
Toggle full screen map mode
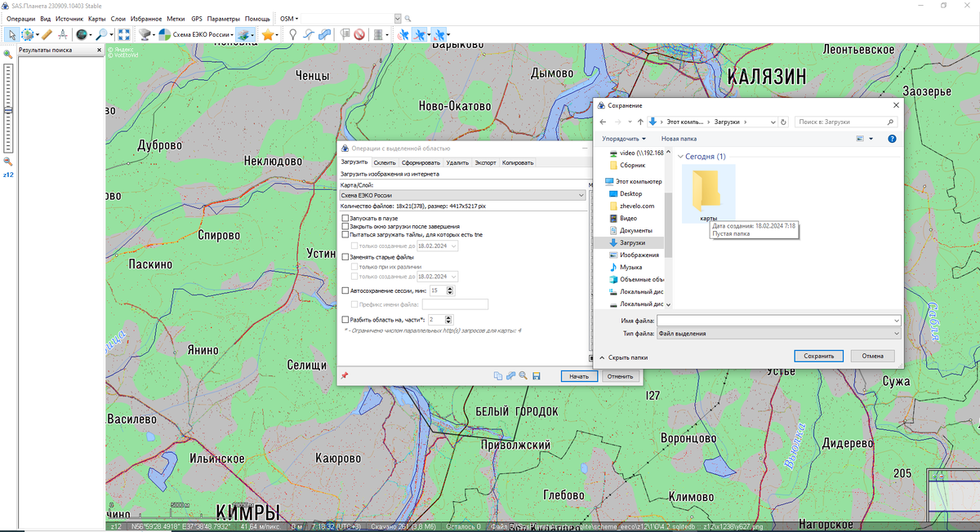pos(123,34)
